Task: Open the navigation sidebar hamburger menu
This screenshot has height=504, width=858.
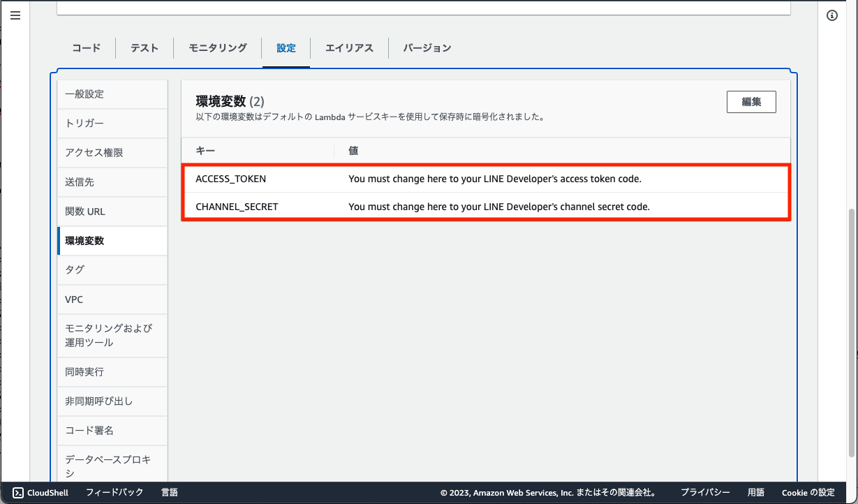Action: [x=15, y=15]
